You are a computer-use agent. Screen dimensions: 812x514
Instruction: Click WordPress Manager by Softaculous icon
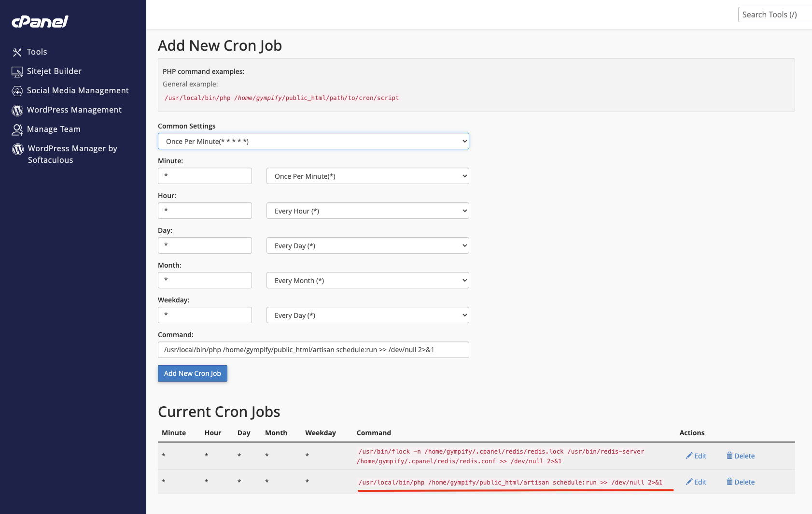[18, 149]
